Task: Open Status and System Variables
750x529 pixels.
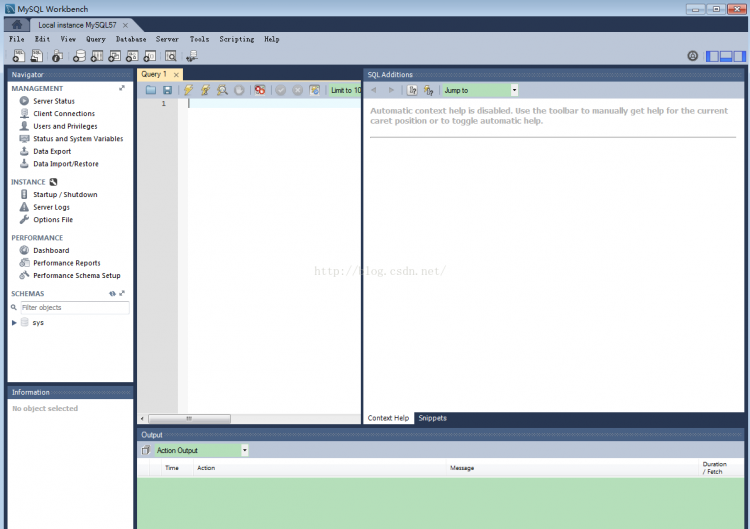Action: (78, 139)
